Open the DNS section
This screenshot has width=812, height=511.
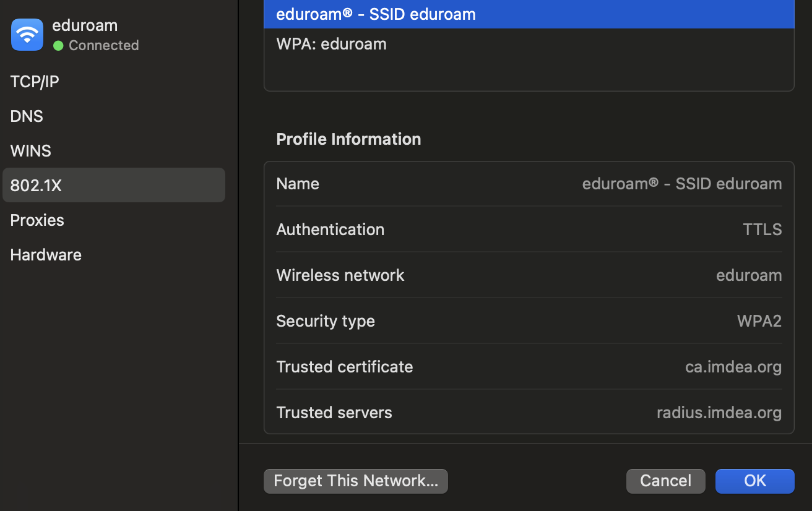114,116
